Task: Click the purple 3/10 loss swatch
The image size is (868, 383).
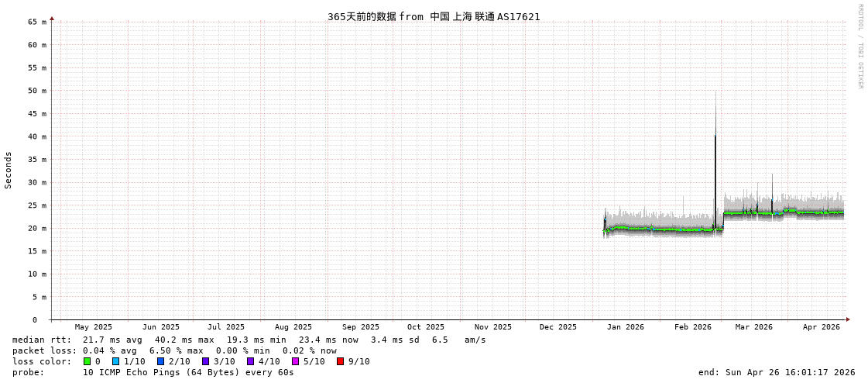Action: pyautogui.click(x=205, y=361)
